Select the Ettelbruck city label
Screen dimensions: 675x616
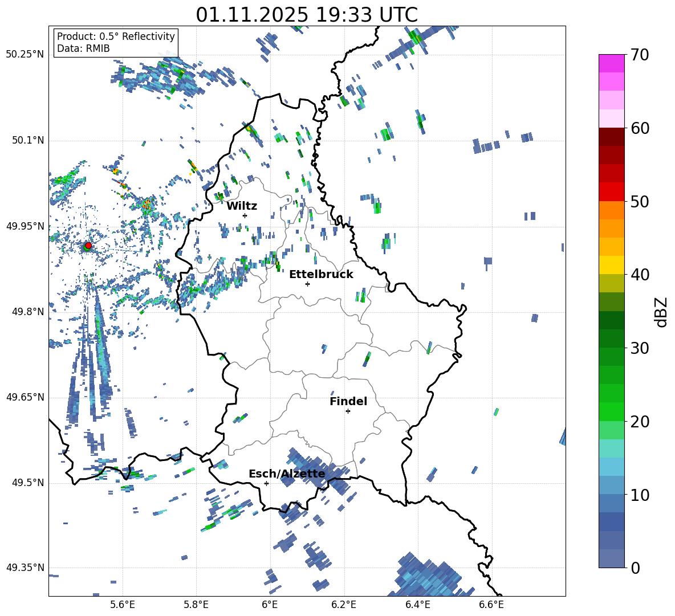pos(321,275)
